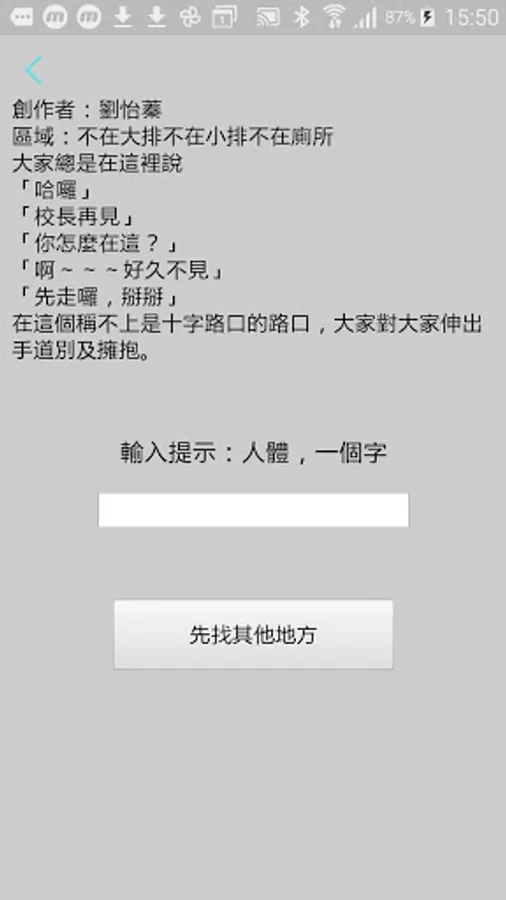This screenshot has height=900, width=506.
Task: Tap the Bluetooth status icon
Action: (x=301, y=17)
